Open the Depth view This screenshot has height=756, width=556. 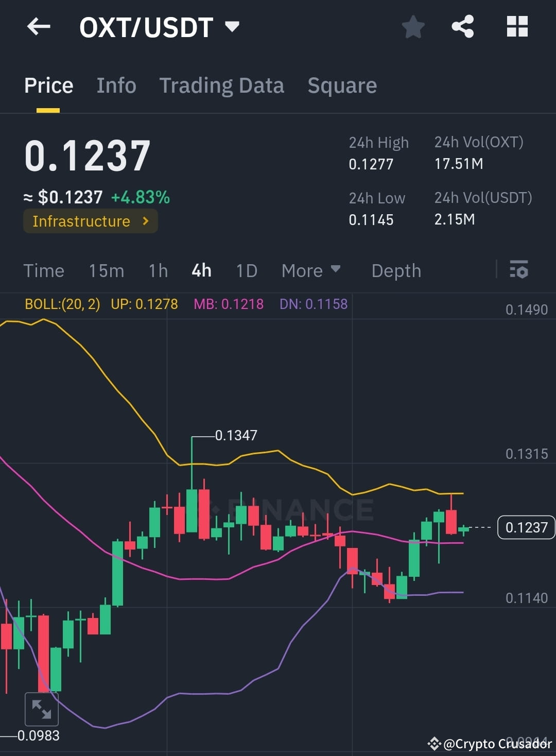395,270
